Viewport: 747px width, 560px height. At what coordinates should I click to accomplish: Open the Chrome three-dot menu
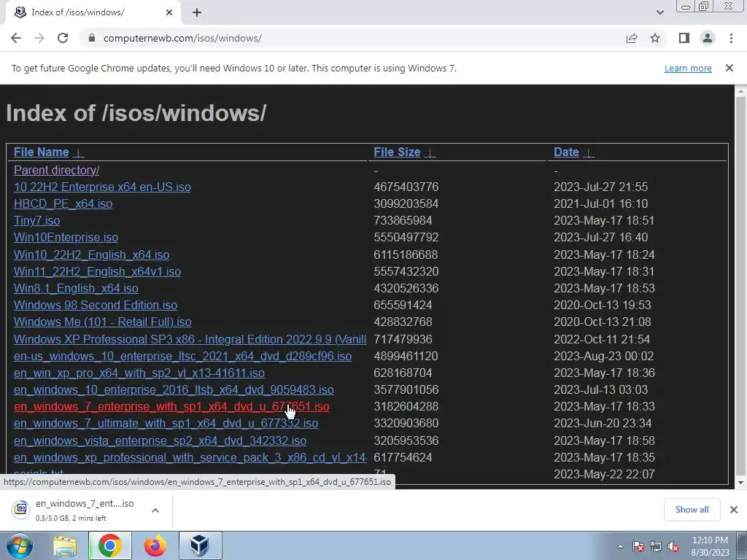click(731, 38)
